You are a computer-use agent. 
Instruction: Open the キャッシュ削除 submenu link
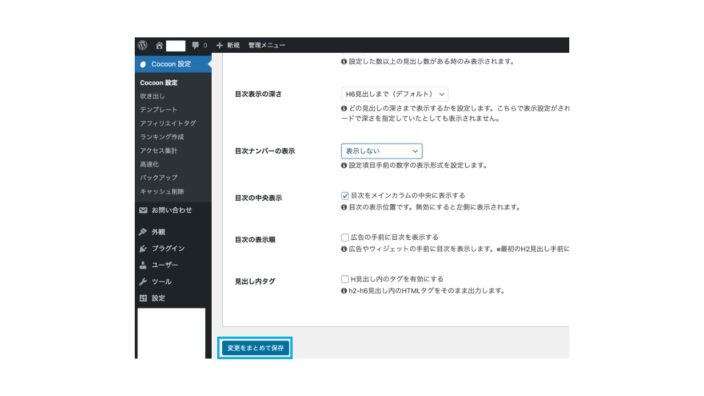tap(162, 191)
